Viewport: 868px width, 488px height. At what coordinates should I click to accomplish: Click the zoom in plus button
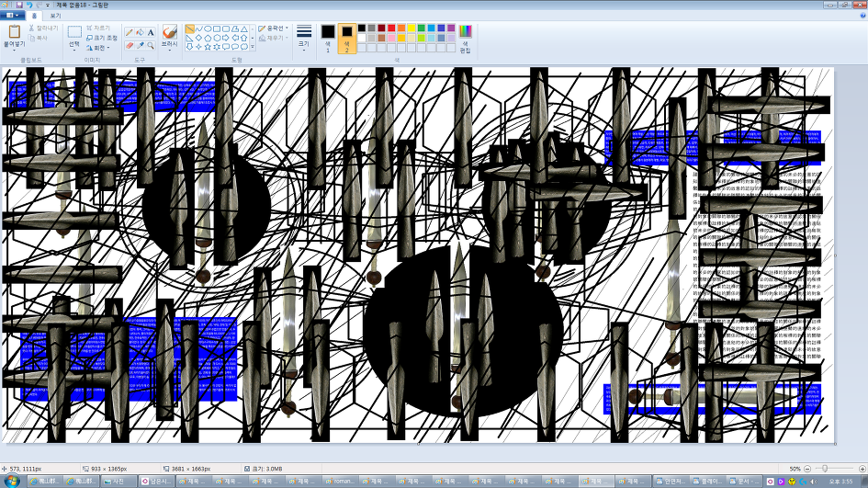pos(861,469)
